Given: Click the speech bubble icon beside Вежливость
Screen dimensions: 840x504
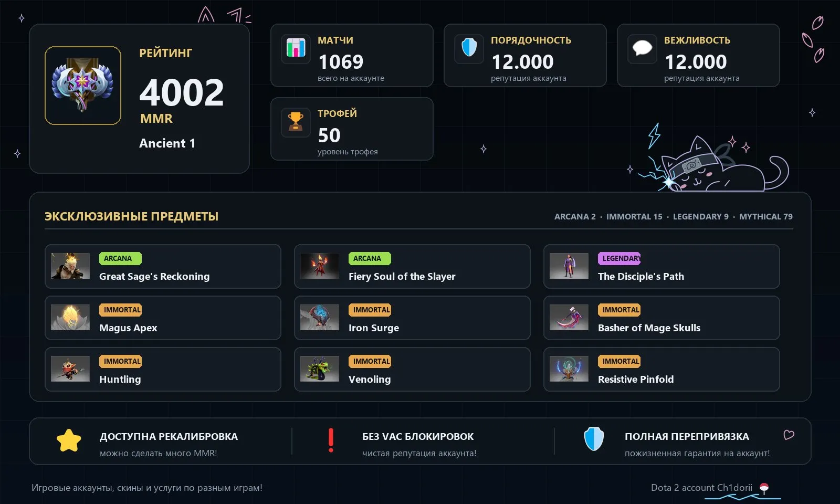Looking at the screenshot, I should (x=642, y=49).
